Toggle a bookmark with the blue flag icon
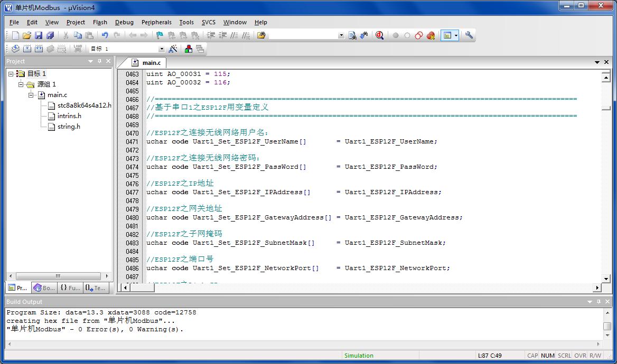The height and width of the screenshot is (364, 617). coord(160,35)
